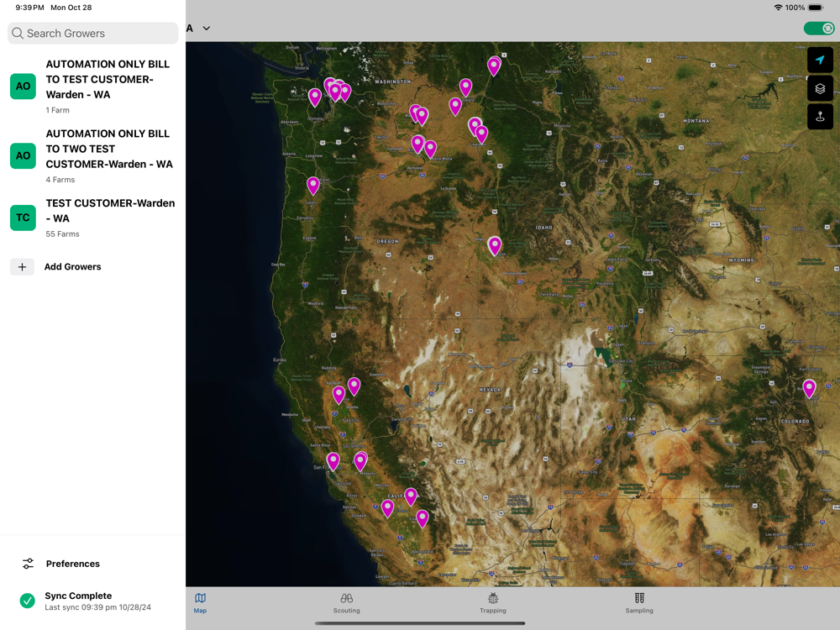The image size is (840, 630).
Task: Click the green TC avatar badge
Action: tap(23, 218)
